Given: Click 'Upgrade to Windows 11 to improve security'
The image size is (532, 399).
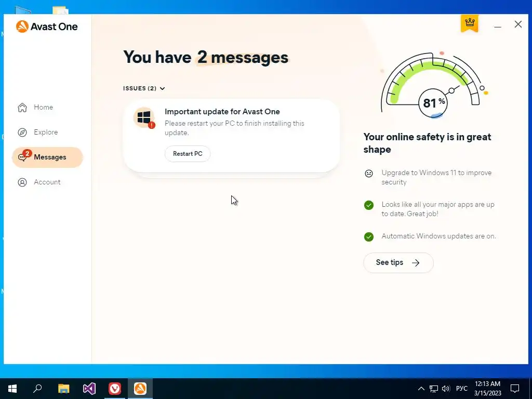Looking at the screenshot, I should click(x=436, y=177).
